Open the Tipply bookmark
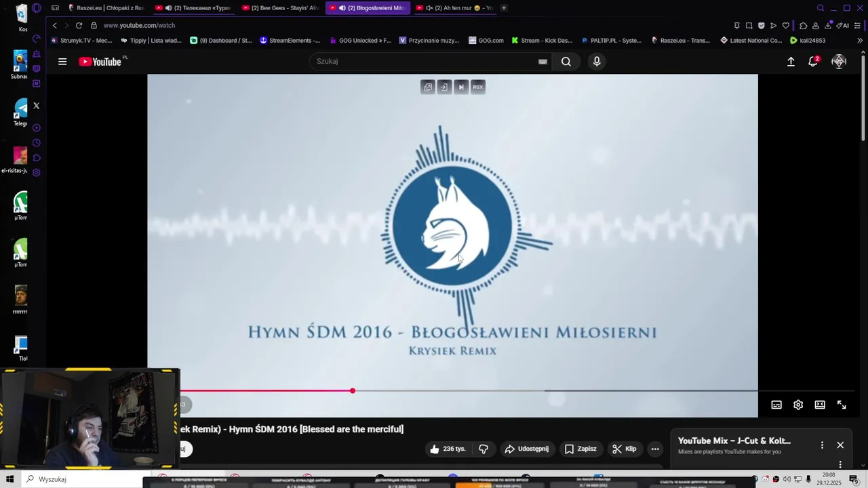 pos(151,41)
